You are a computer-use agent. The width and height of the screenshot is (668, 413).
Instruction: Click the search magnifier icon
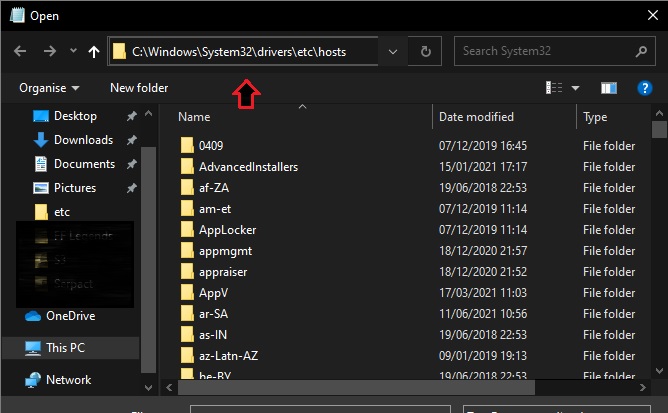pyautogui.click(x=641, y=52)
